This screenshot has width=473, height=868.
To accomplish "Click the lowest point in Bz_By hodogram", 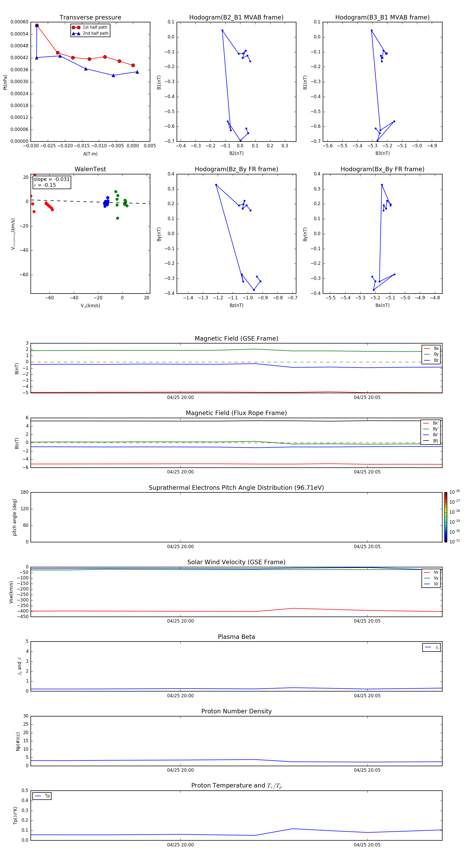I will tap(254, 290).
